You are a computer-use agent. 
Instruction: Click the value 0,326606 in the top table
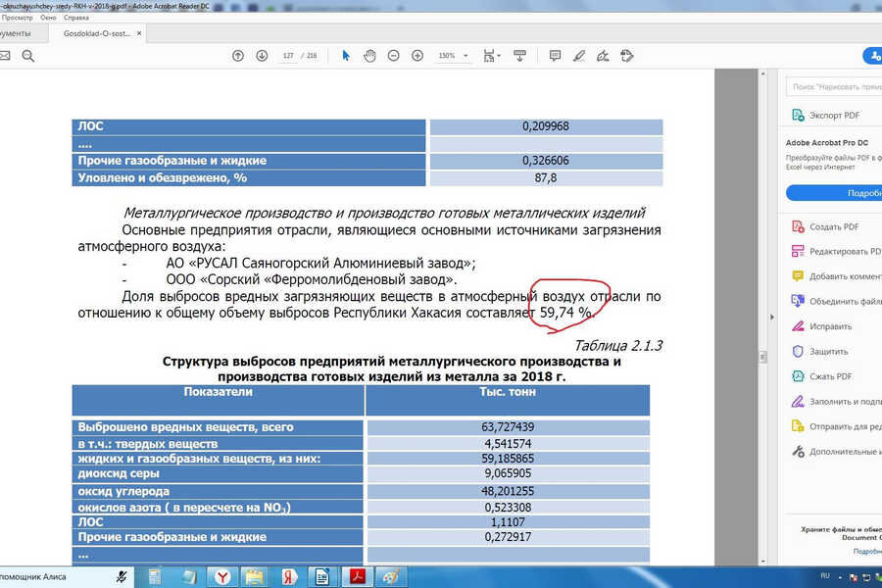pos(546,161)
